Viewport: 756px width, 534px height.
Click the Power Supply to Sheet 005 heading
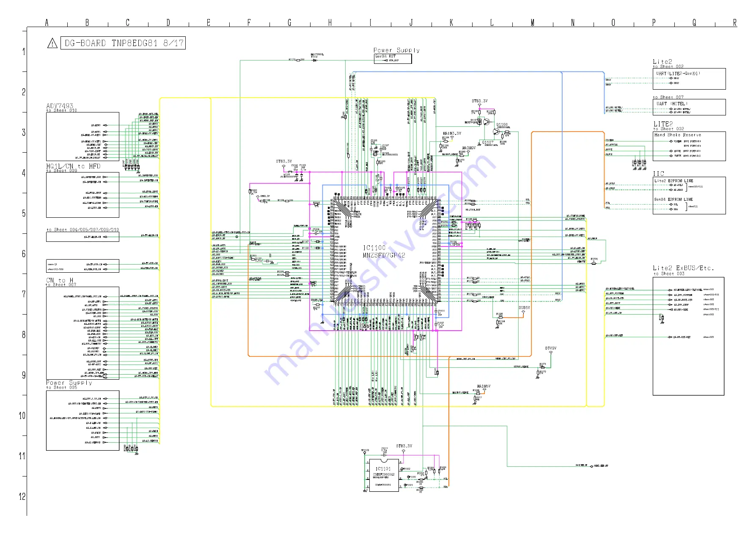coord(69,384)
